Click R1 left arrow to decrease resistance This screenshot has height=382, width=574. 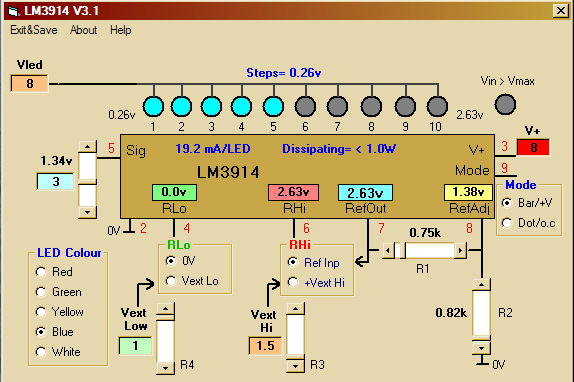pyautogui.click(x=388, y=251)
